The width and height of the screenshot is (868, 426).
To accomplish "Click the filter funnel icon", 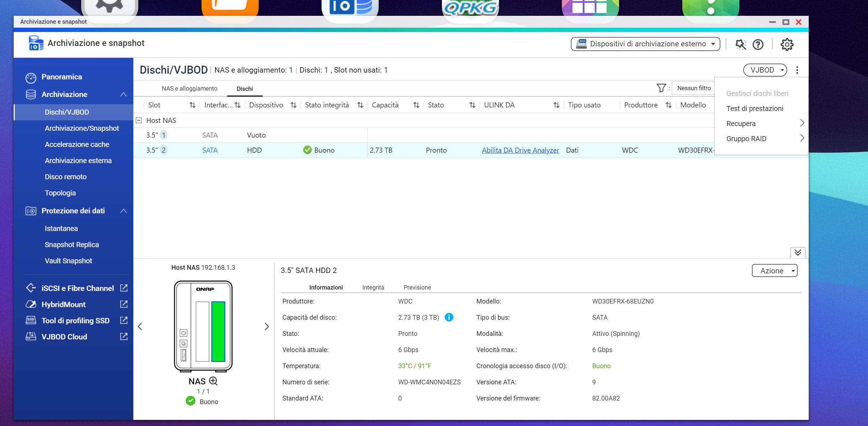I will [x=661, y=88].
